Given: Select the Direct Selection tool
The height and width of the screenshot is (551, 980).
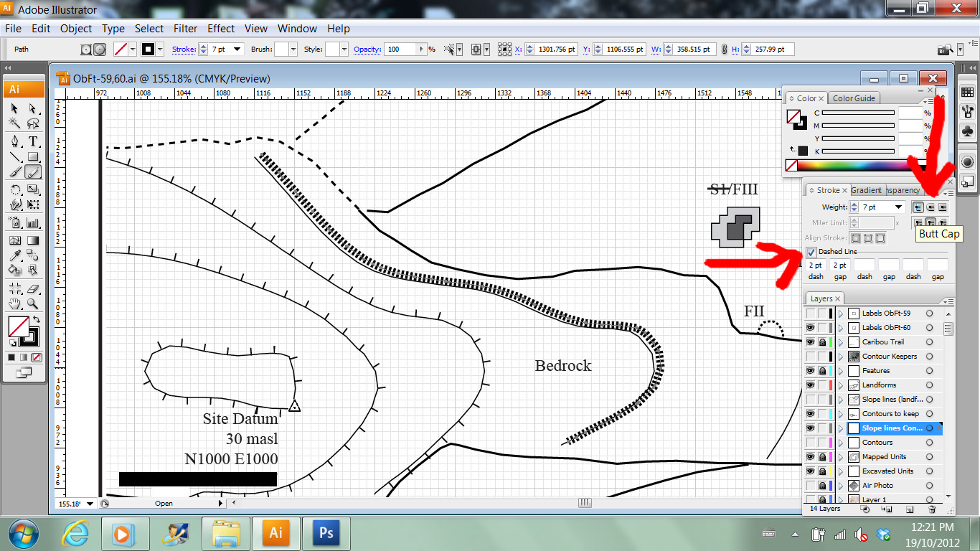Looking at the screenshot, I should pos(33,108).
